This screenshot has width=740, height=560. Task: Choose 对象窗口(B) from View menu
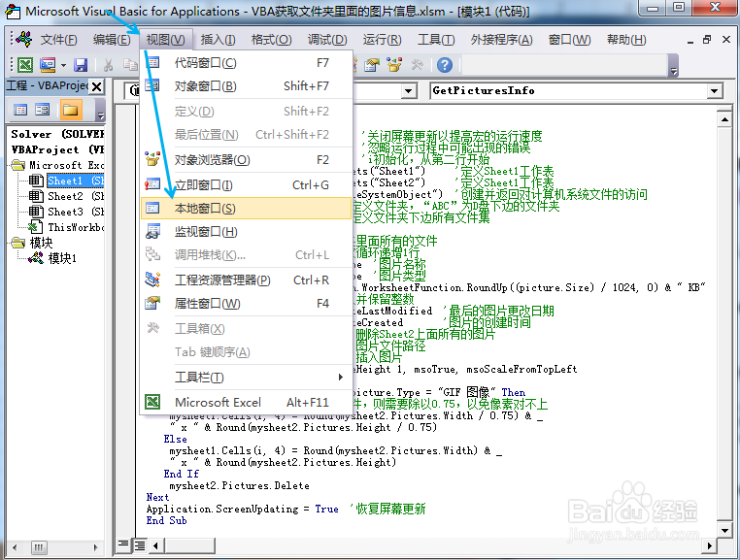(x=247, y=85)
